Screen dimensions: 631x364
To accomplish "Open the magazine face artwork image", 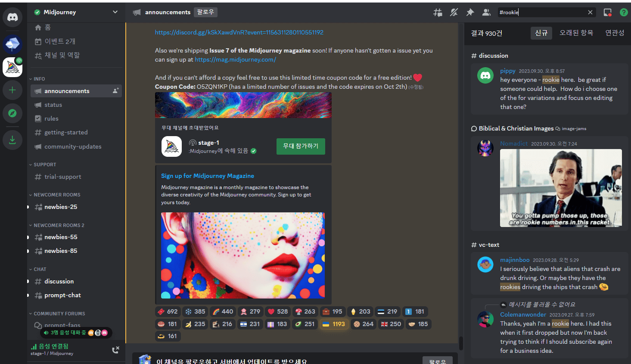I will [x=243, y=255].
